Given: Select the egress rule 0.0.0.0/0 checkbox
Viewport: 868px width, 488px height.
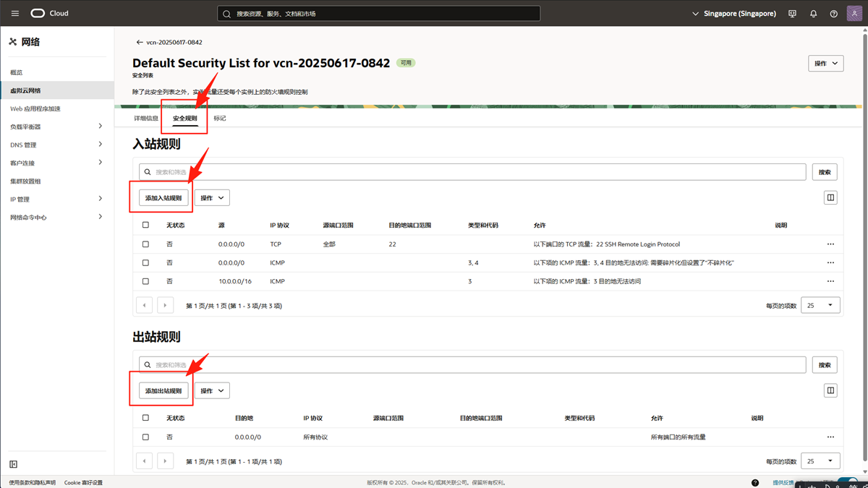Looking at the screenshot, I should (145, 437).
